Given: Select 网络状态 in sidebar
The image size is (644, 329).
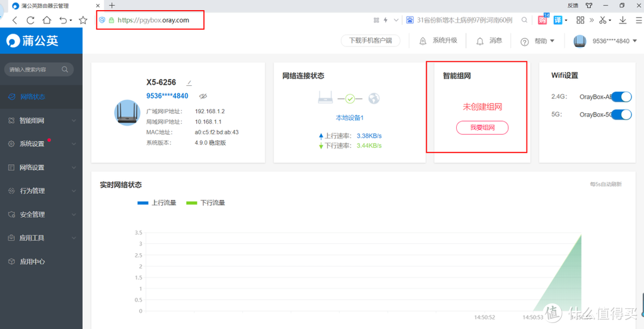Looking at the screenshot, I should 41,97.
